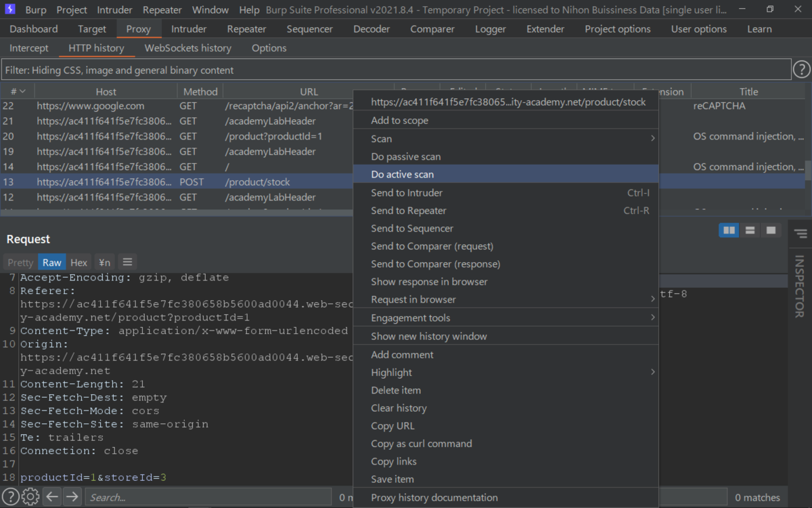
Task: Click the request Search field
Action: pos(208,497)
